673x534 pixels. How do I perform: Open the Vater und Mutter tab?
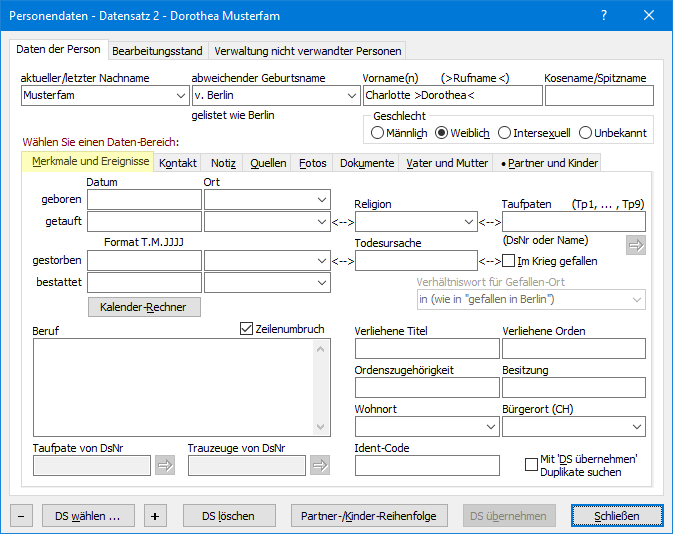[x=447, y=163]
